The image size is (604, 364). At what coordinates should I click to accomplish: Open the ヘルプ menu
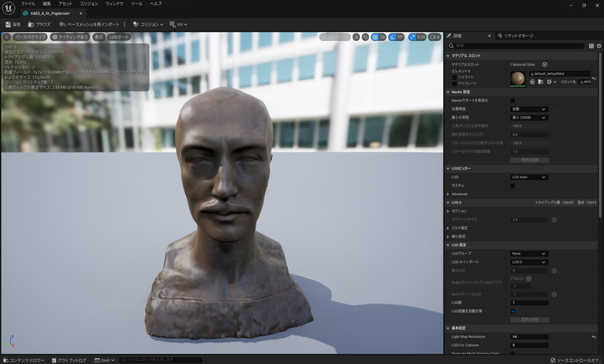(x=156, y=4)
